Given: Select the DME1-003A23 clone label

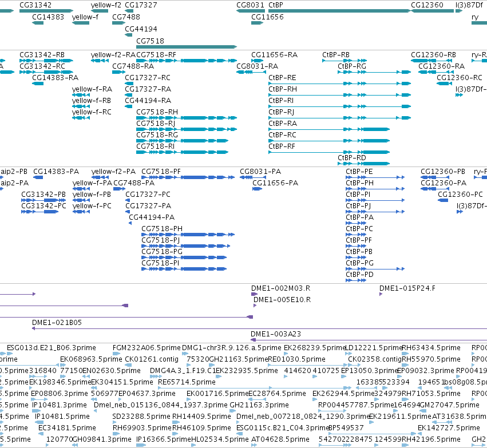Looking at the screenshot, I should (276, 334).
